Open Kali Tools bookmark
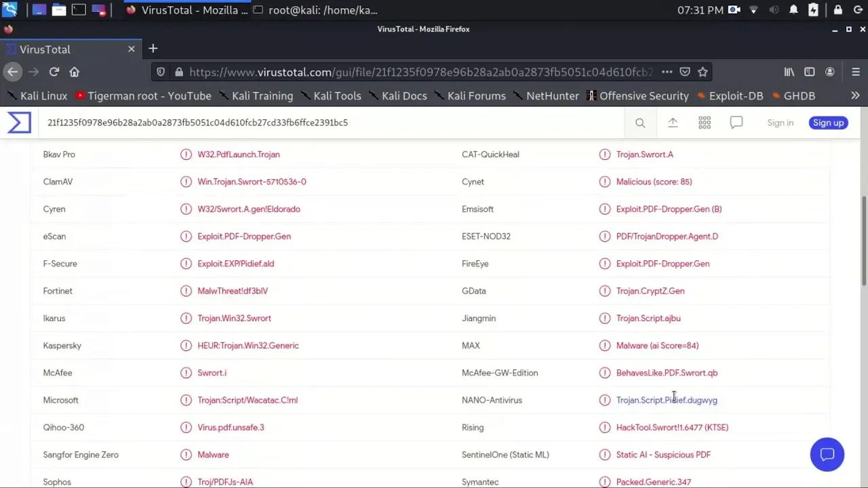Image resolution: width=868 pixels, height=488 pixels. (x=331, y=96)
